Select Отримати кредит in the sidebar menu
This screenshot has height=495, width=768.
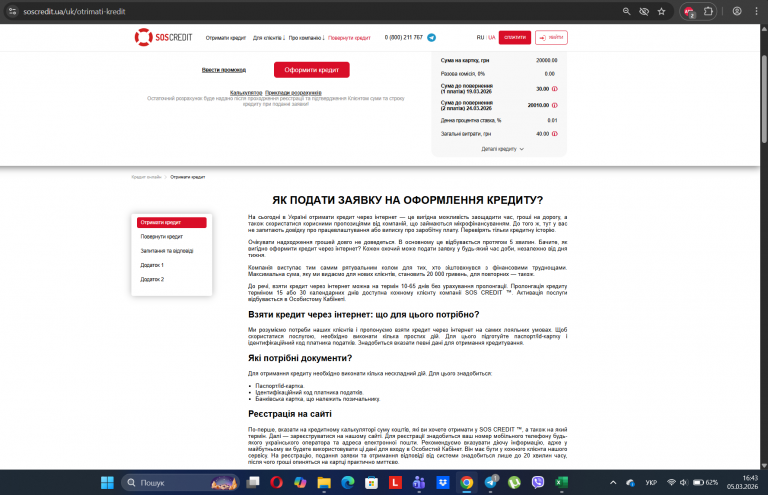(x=171, y=222)
